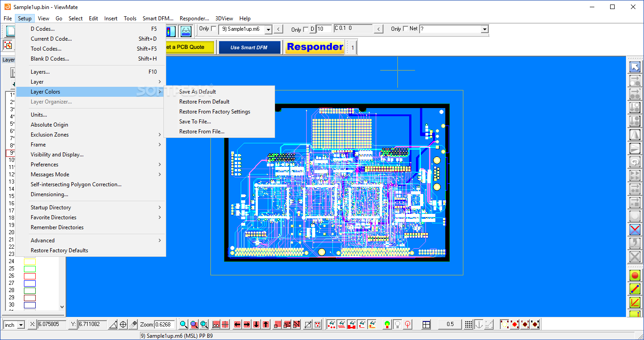644x340 pixels.
Task: Click the anchor snap icon
Action: [479, 324]
